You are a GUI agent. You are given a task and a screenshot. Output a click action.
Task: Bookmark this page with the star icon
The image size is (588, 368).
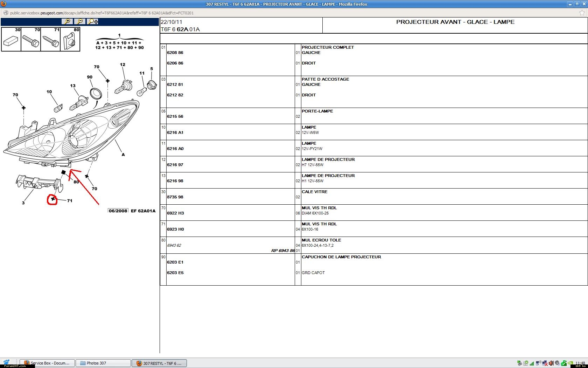point(582,13)
